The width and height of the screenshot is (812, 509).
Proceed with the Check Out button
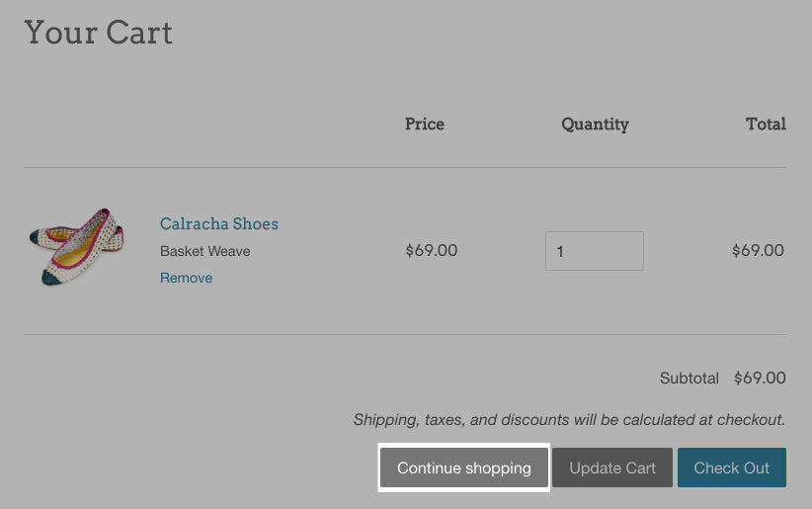(x=731, y=467)
